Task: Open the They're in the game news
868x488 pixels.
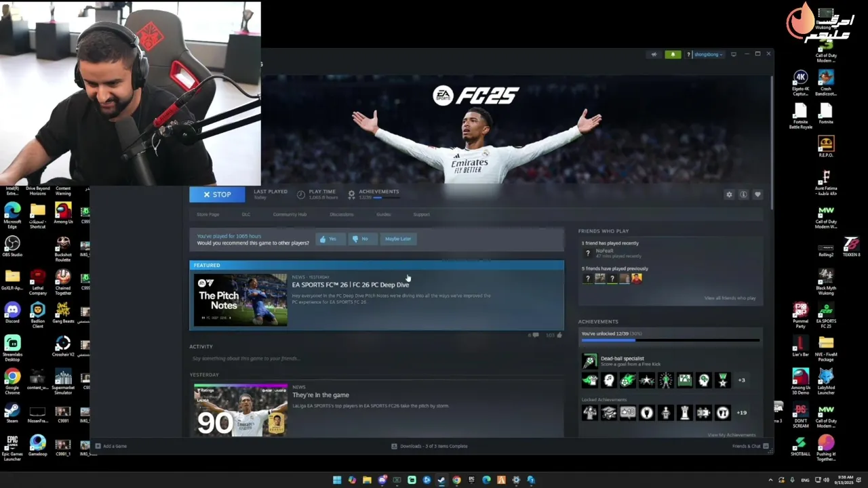Action: point(321,395)
